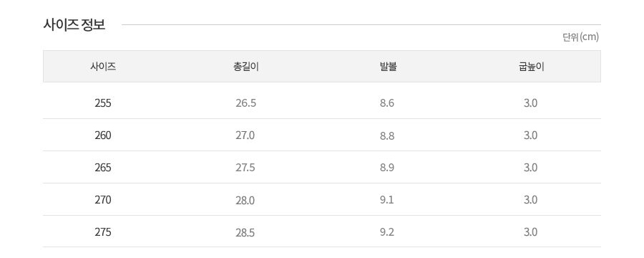The height and width of the screenshot is (258, 644).
Task: Select the 총길이 column header
Action: 245,67
